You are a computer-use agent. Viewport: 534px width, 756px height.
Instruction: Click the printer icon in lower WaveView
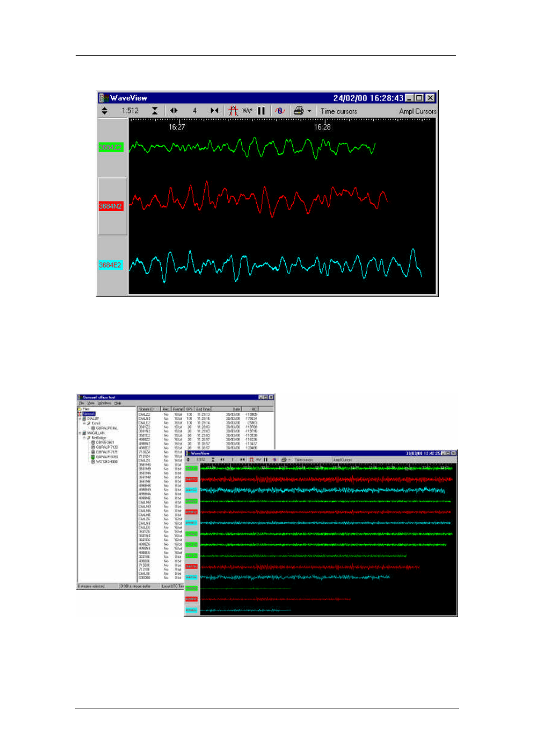tap(284, 459)
